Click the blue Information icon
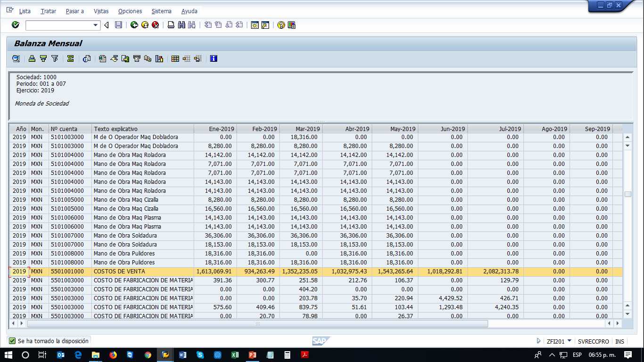644x362 pixels. [x=214, y=58]
